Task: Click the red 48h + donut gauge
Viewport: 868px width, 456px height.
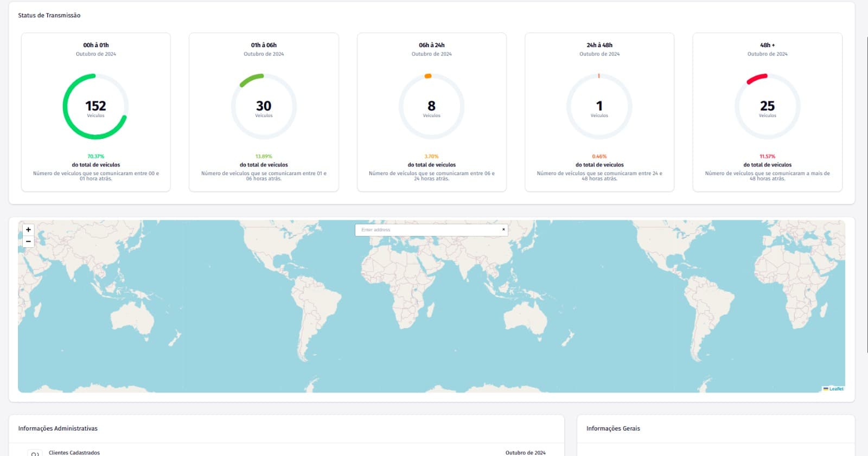Action: [767, 106]
